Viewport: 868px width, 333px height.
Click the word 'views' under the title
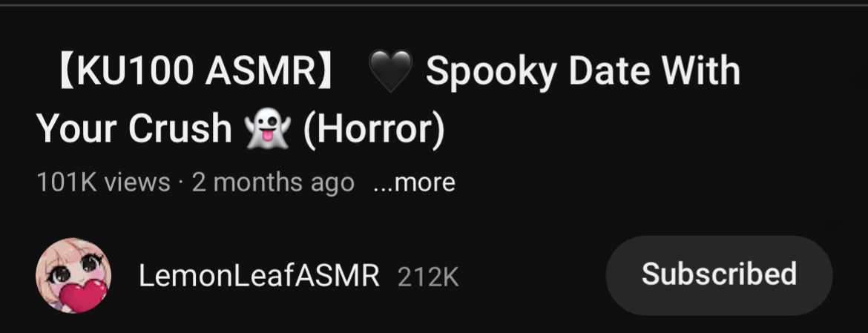tap(137, 182)
